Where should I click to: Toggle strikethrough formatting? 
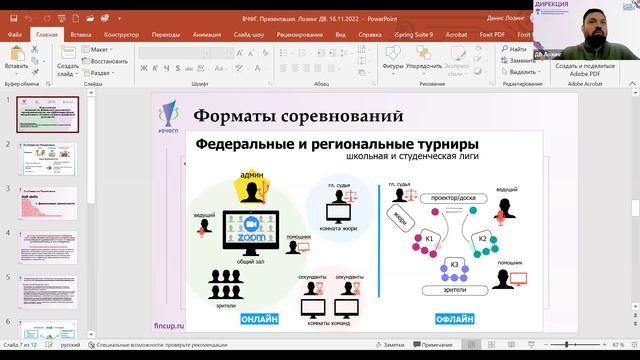tap(189, 68)
